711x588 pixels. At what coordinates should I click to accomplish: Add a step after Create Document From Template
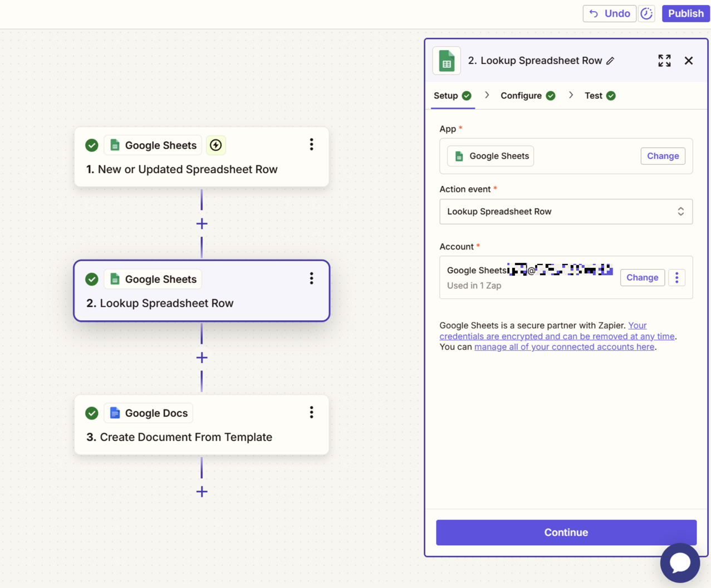click(202, 492)
